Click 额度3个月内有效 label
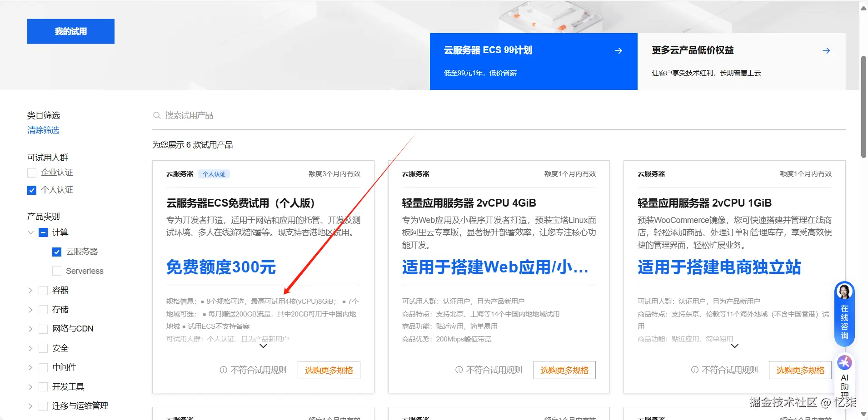Viewport: 868px width, 420px height. pos(334,174)
